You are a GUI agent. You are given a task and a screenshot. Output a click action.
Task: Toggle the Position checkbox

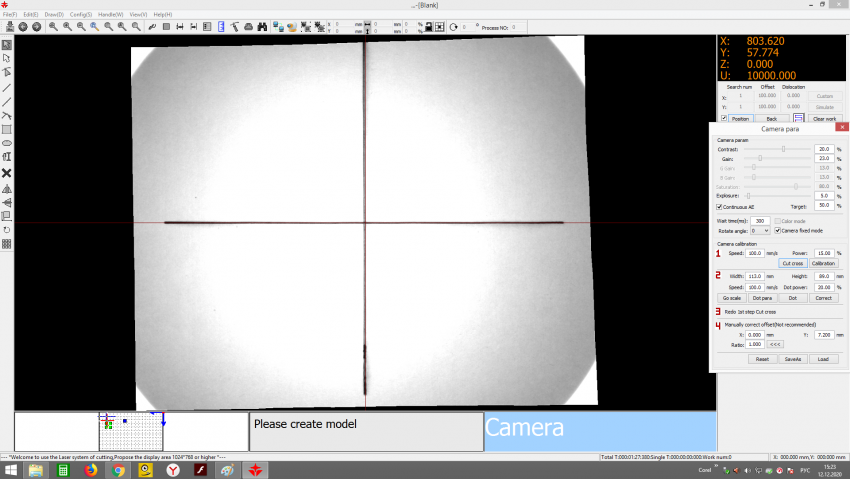725,118
